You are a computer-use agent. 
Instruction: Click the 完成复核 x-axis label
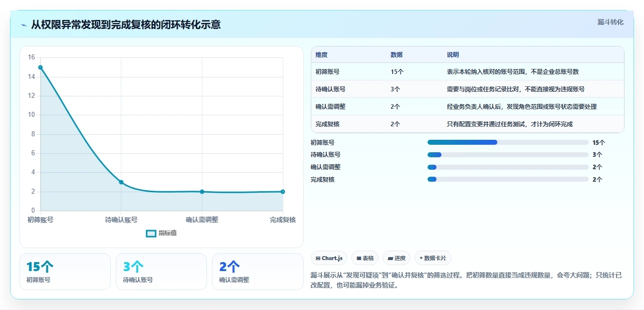click(283, 220)
